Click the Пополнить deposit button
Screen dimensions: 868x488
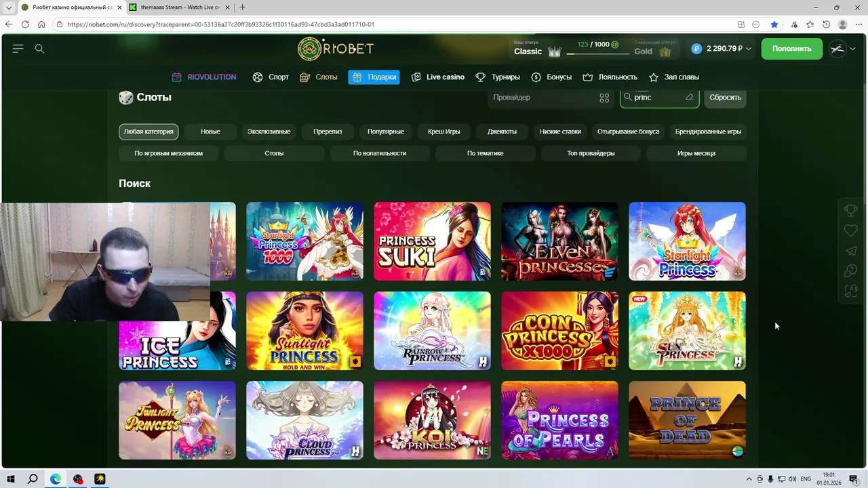tap(791, 49)
